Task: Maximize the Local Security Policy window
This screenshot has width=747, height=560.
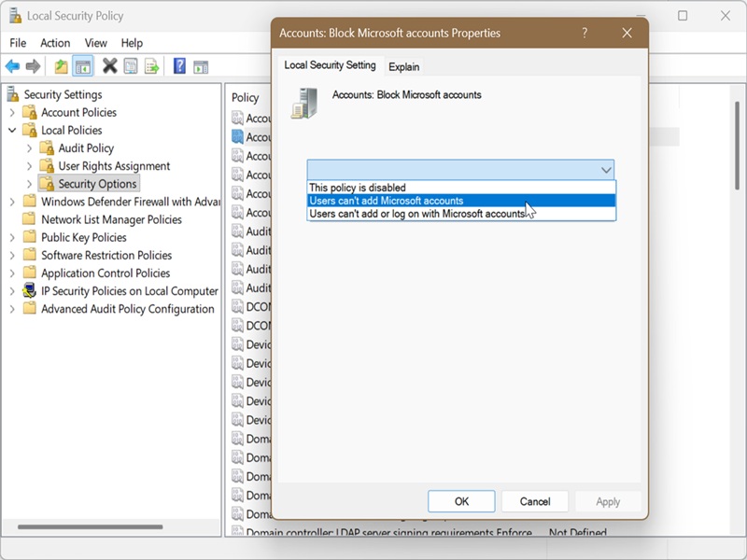Action: [x=683, y=16]
